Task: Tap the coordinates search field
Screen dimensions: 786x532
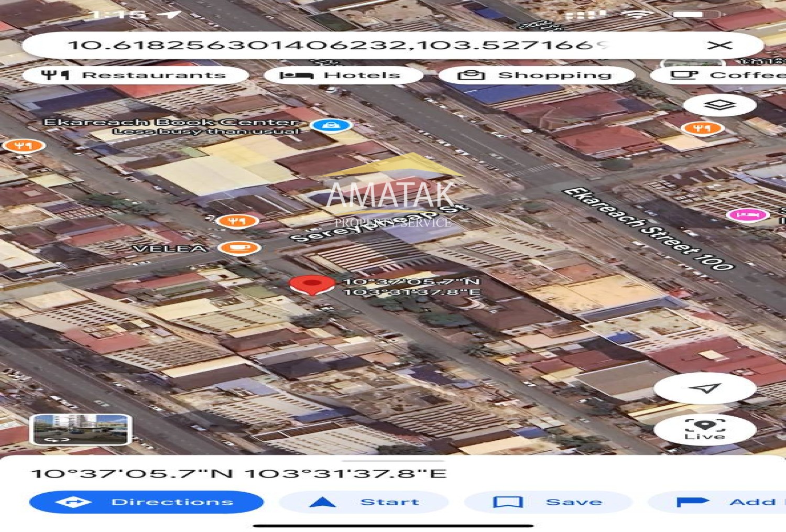Action: pyautogui.click(x=335, y=46)
